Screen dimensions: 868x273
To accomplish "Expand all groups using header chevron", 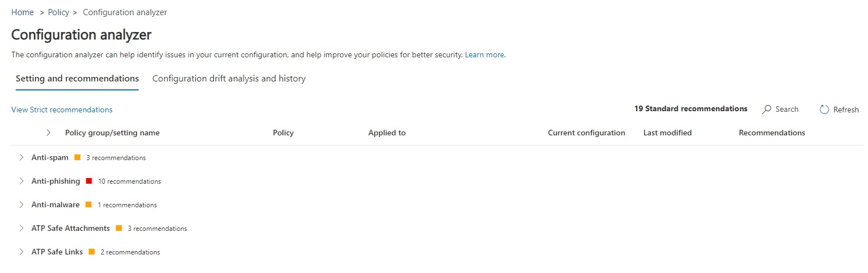I will click(x=48, y=133).
